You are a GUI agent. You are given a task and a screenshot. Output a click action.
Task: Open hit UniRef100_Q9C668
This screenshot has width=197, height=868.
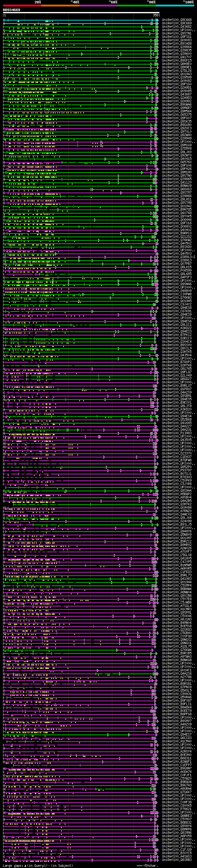point(176,20)
